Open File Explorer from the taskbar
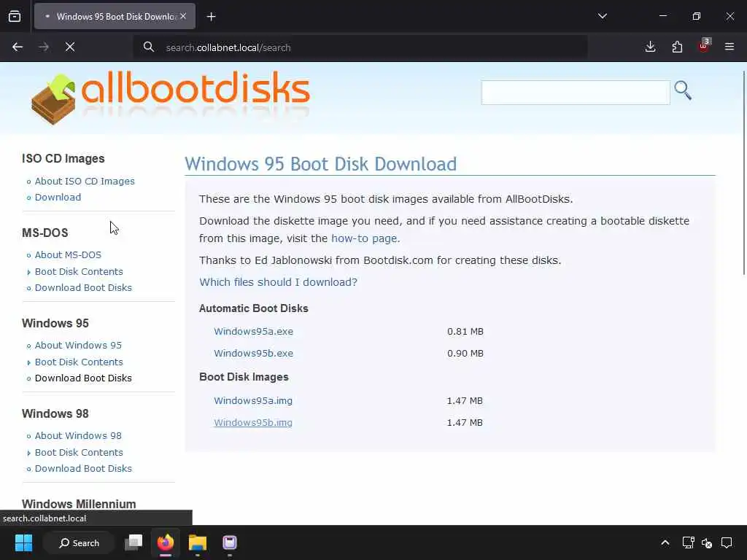Image resolution: width=747 pixels, height=560 pixels. 197,542
